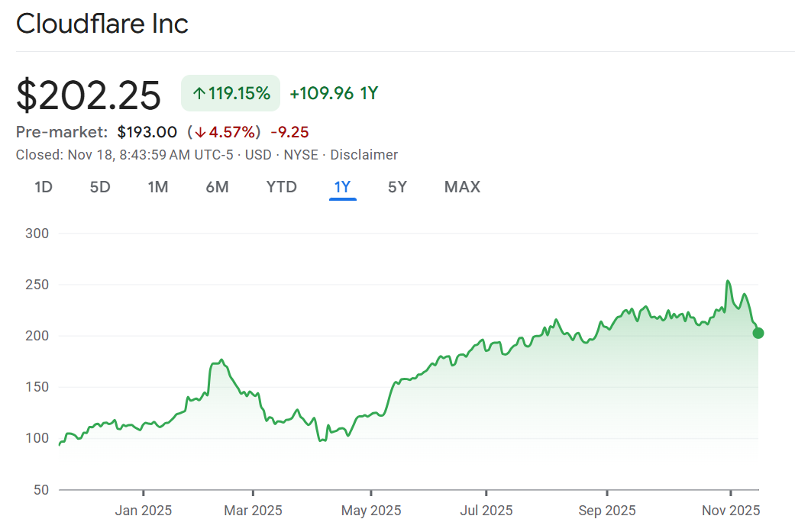The width and height of the screenshot is (795, 532).
Task: Click the +109.96 1Y change text
Action: [334, 94]
